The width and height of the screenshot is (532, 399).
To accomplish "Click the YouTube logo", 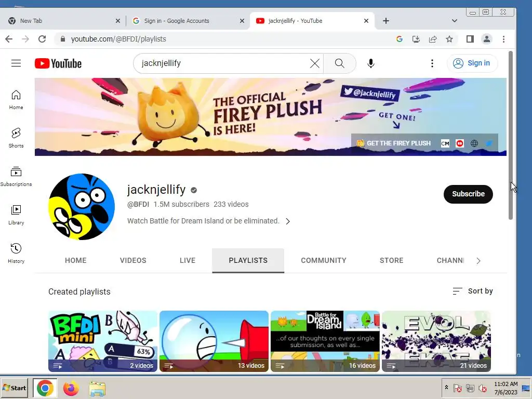I will tap(58, 63).
